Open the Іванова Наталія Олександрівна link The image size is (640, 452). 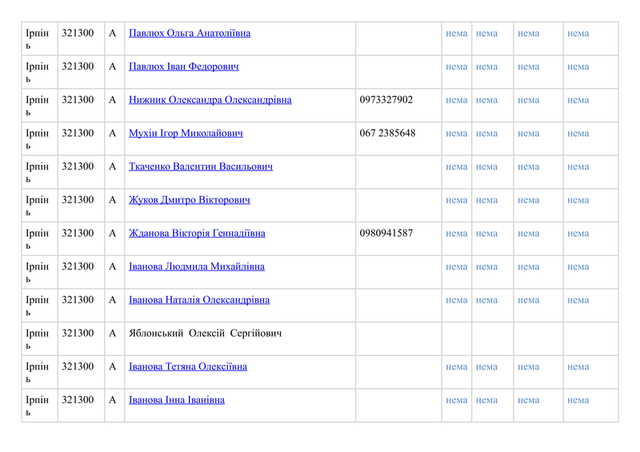(x=199, y=299)
